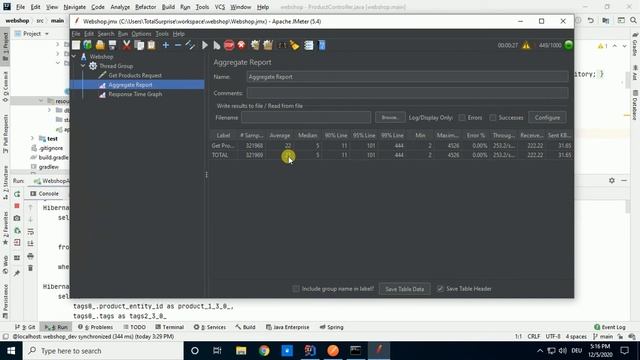Click the Open (folder) icon in JMeter toolbar
This screenshot has width=640, height=360.
coord(100,45)
